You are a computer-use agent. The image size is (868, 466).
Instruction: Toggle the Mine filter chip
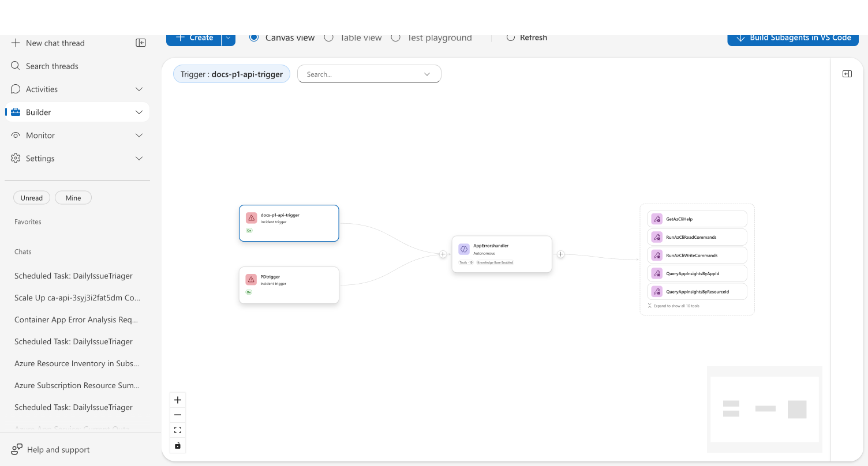(73, 198)
